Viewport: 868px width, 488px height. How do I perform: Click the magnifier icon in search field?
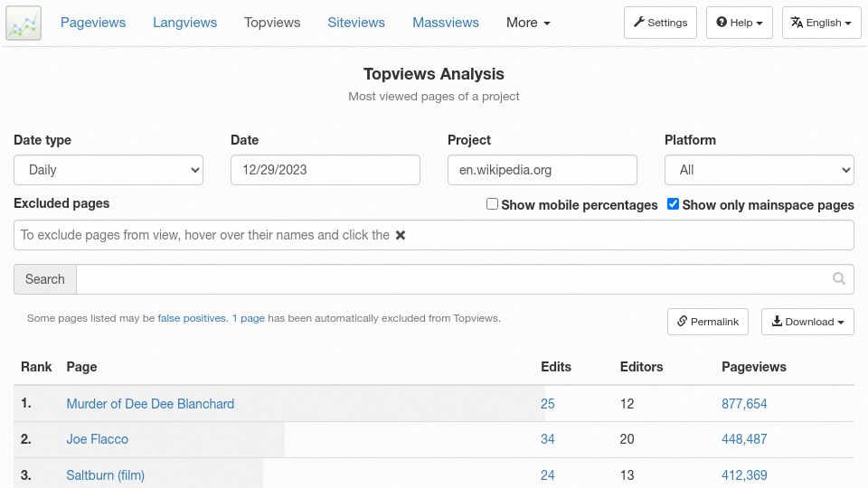839,279
